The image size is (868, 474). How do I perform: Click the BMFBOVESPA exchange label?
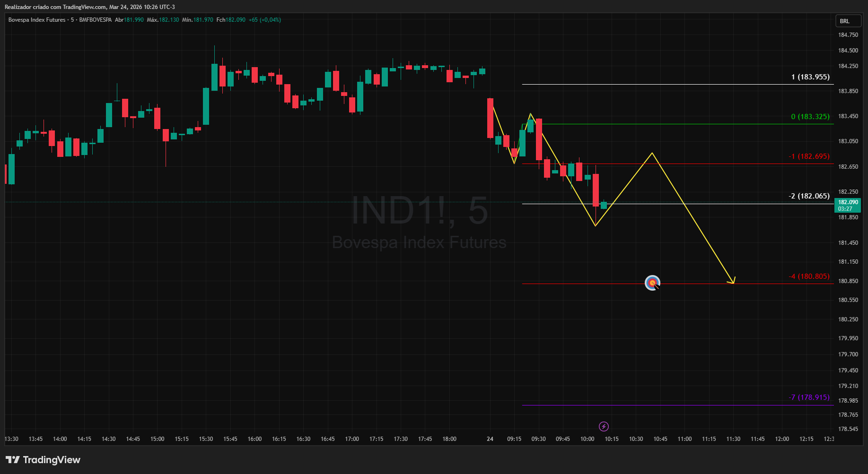coord(95,20)
